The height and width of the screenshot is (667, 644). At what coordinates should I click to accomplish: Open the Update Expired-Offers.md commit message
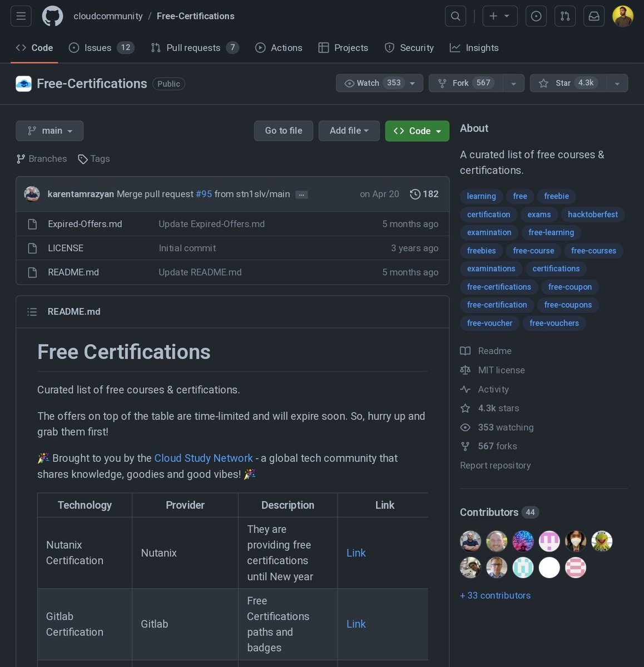click(212, 224)
